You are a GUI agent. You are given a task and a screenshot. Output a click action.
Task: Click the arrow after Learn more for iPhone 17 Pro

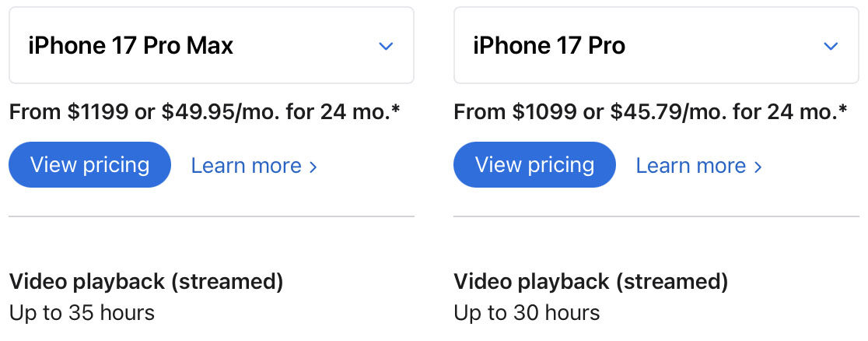click(758, 167)
